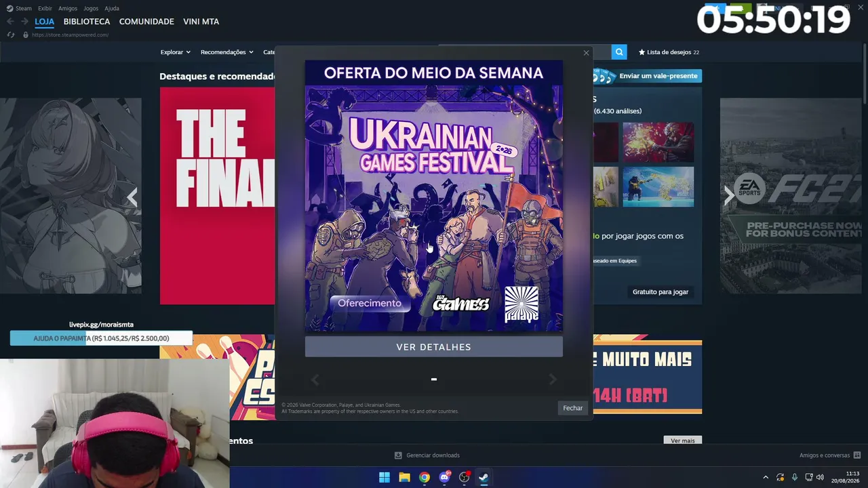
Task: Open Gerenciar downloads
Action: coord(433,455)
